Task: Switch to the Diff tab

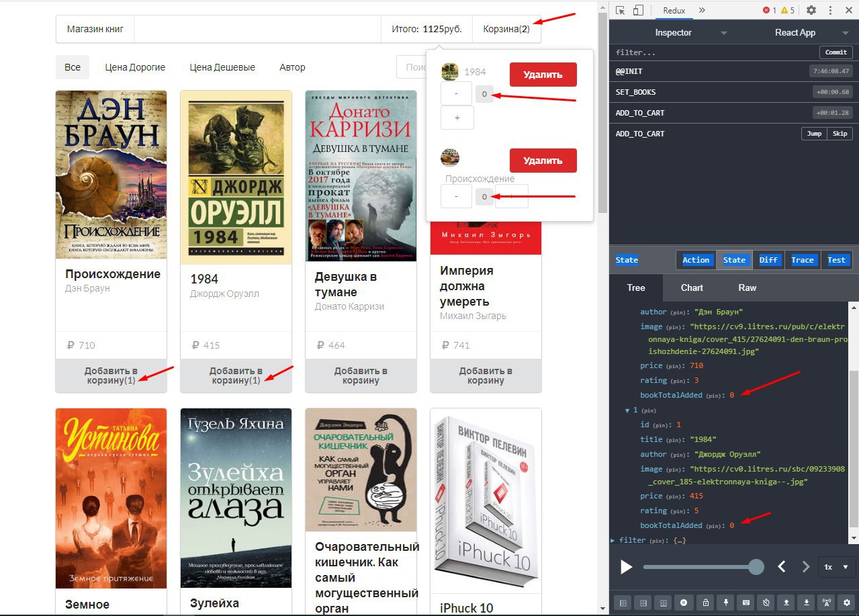Action: pyautogui.click(x=768, y=260)
